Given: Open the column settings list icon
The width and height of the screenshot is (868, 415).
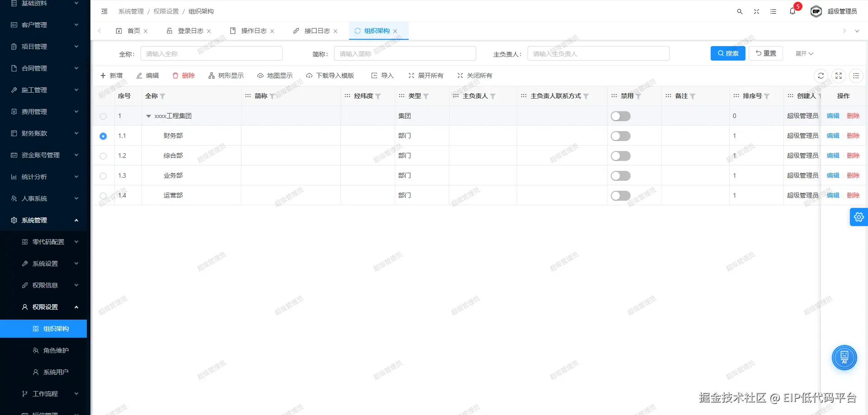Looking at the screenshot, I should [x=856, y=76].
